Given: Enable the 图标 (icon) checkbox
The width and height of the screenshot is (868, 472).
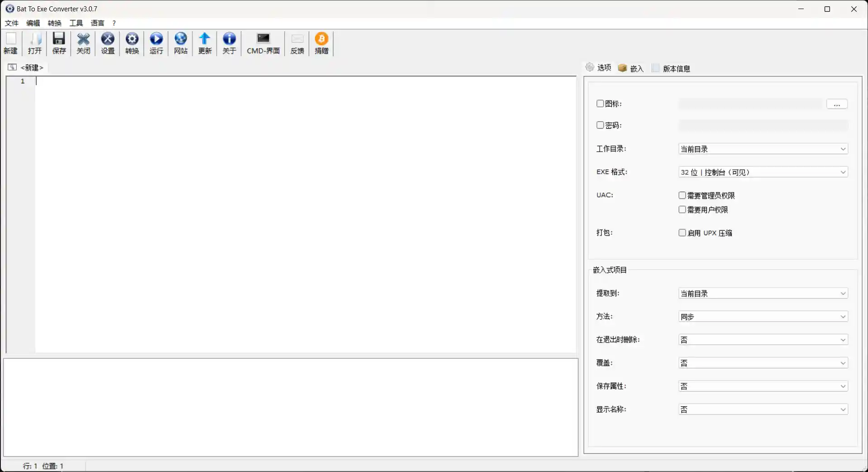Looking at the screenshot, I should pyautogui.click(x=600, y=104).
